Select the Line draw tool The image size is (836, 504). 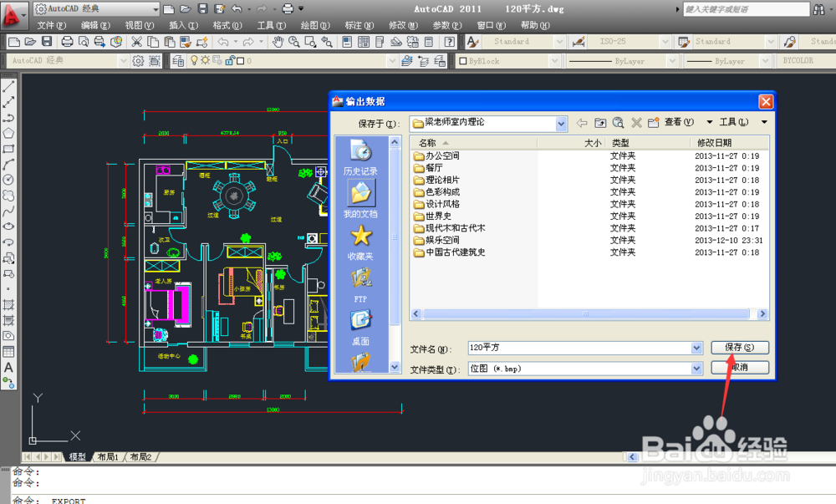(x=8, y=87)
